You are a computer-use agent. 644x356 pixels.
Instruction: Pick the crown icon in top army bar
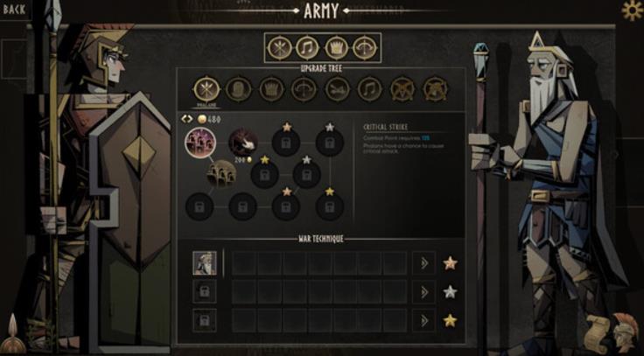337,48
